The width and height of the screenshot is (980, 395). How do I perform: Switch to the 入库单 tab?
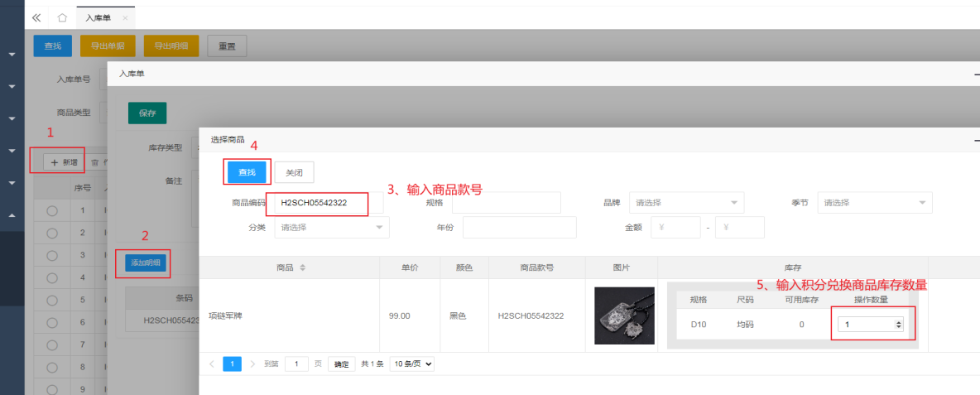click(x=98, y=18)
